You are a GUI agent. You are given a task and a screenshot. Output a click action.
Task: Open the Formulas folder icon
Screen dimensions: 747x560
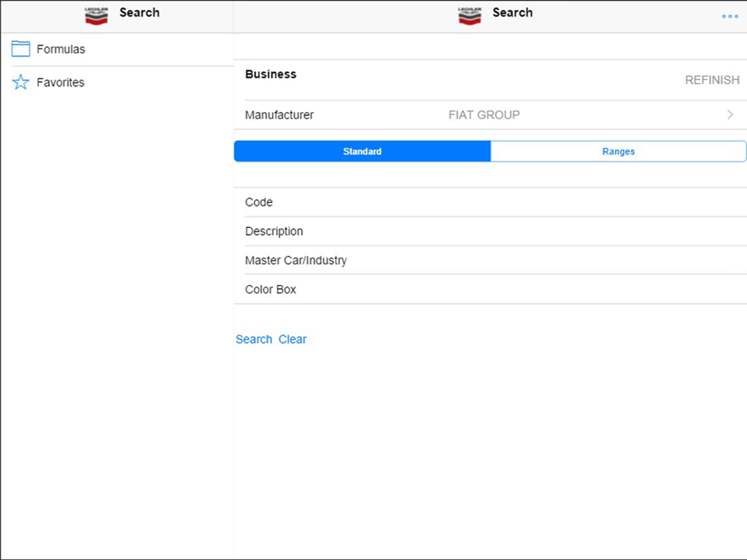pyautogui.click(x=20, y=49)
